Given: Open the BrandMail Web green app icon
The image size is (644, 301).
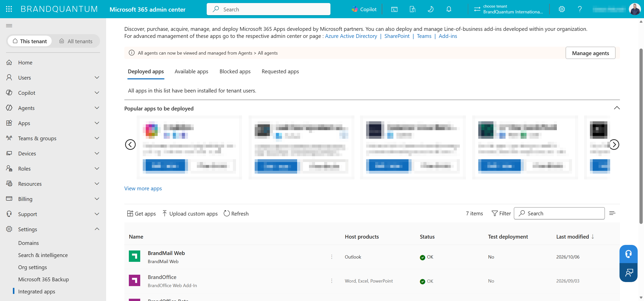Looking at the screenshot, I should pos(134,256).
